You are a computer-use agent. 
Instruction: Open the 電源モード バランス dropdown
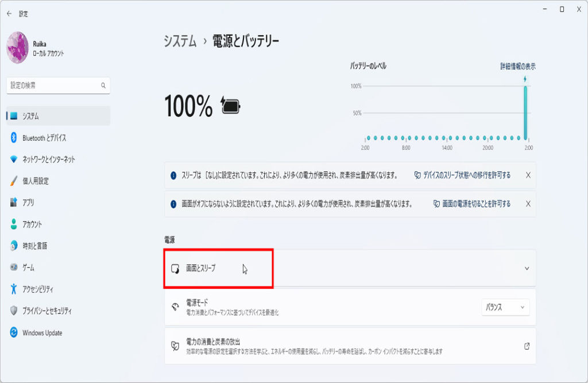point(505,307)
